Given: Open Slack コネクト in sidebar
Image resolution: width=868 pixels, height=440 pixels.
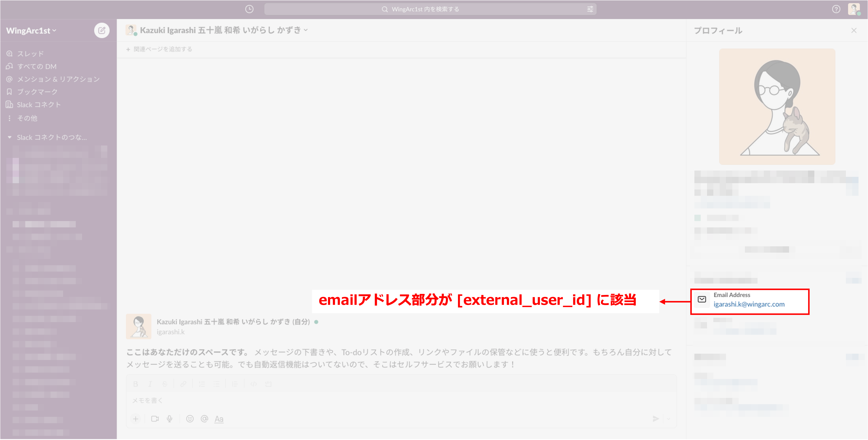Looking at the screenshot, I should (x=33, y=104).
